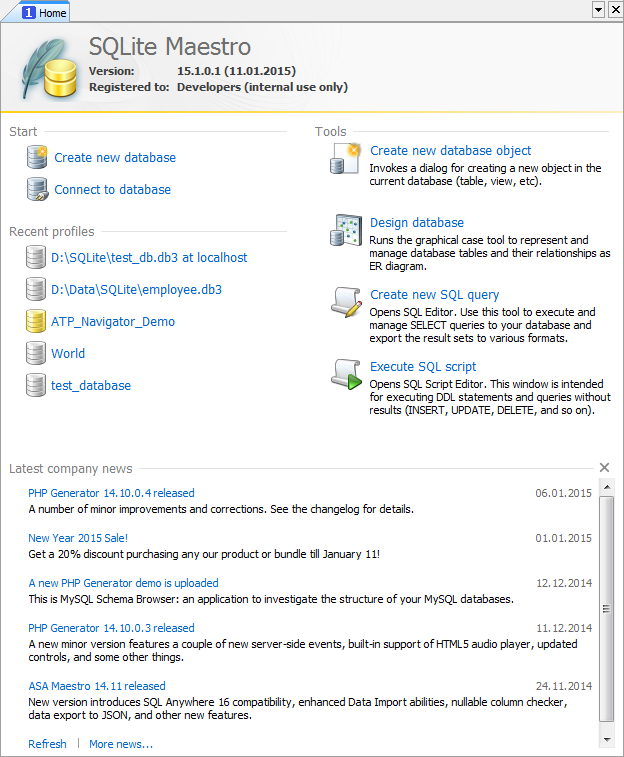Click the Execute SQL script link
The height and width of the screenshot is (757, 624).
pos(423,366)
